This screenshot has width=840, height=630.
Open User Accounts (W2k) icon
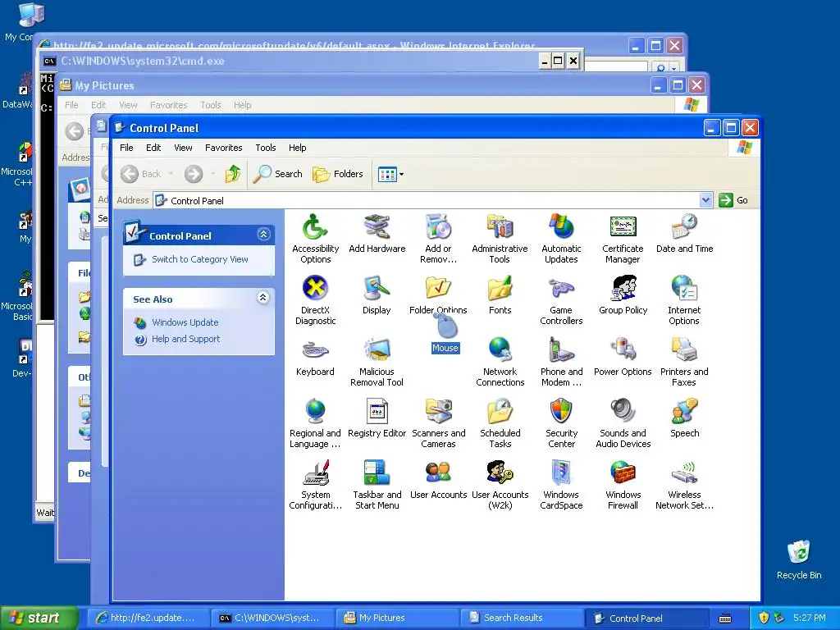tap(500, 485)
